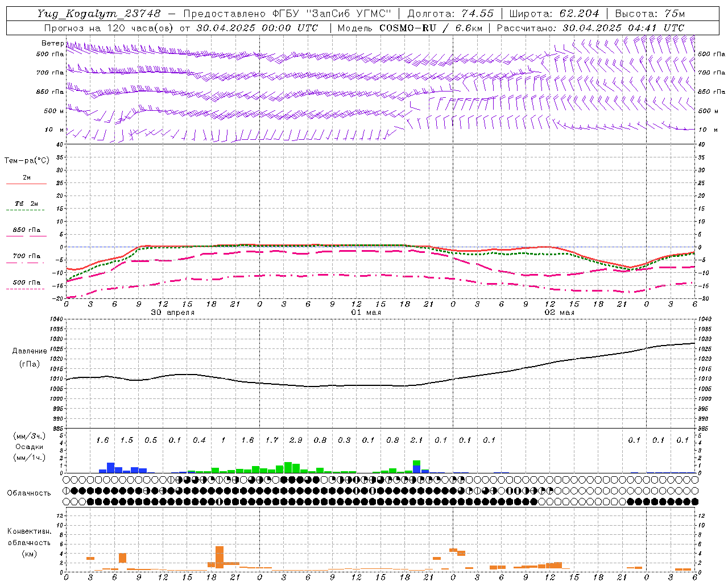728x582 pixels.
Task: Click the 3-hour precipitation value '2.9'
Action: click(x=296, y=440)
